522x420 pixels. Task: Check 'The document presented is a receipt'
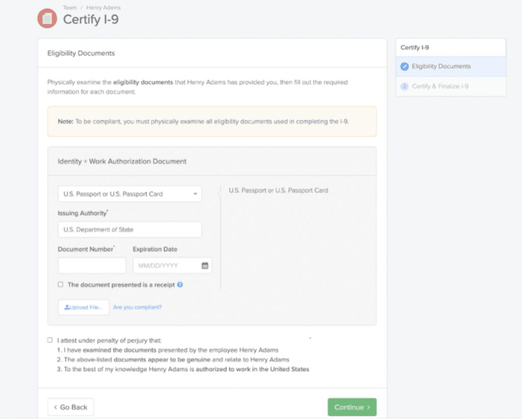click(60, 284)
